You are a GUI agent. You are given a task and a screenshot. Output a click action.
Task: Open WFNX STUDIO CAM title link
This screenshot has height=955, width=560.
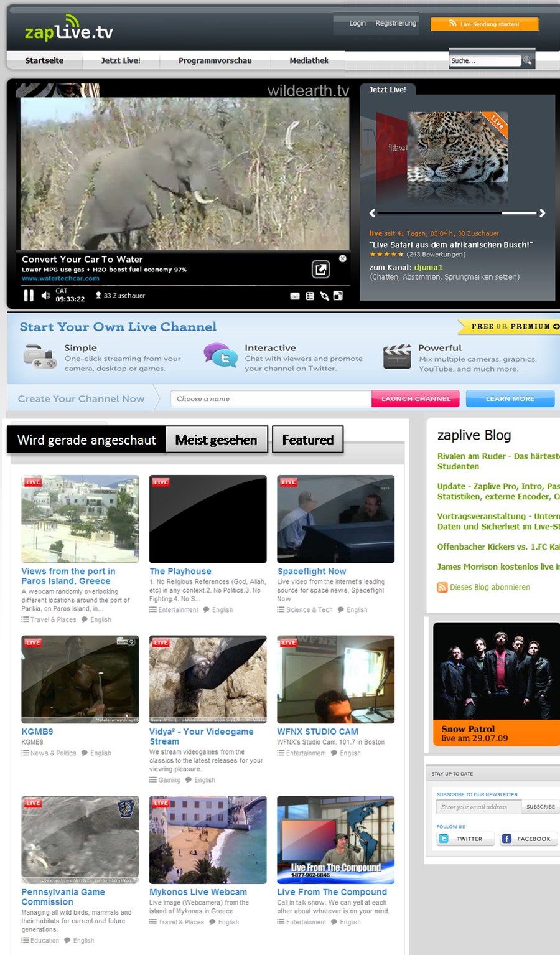click(x=318, y=732)
